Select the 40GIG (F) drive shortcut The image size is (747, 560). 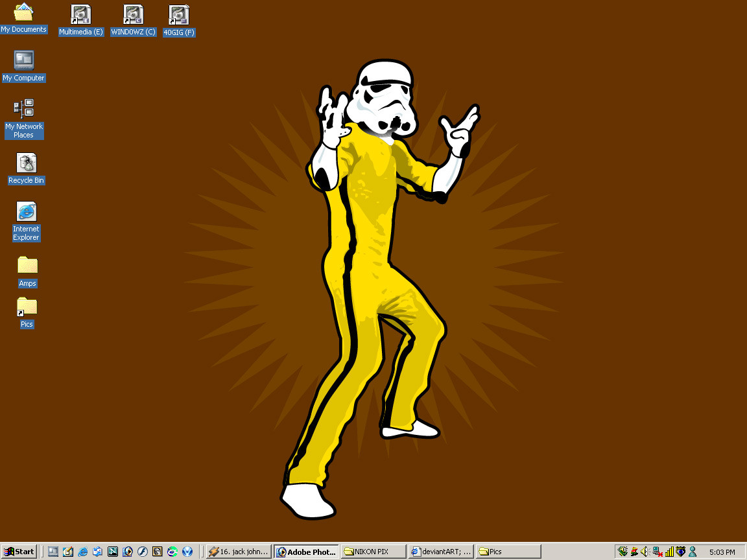coord(179,21)
